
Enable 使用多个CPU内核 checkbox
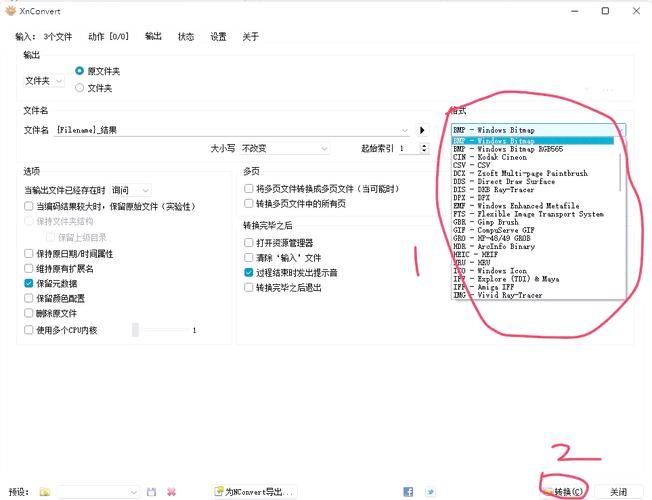point(29,330)
